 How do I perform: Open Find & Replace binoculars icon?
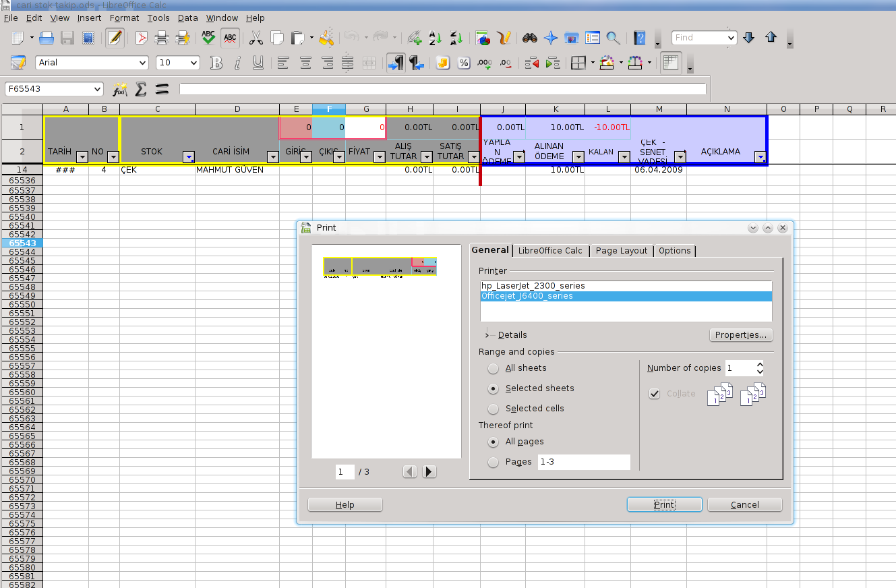click(x=530, y=38)
